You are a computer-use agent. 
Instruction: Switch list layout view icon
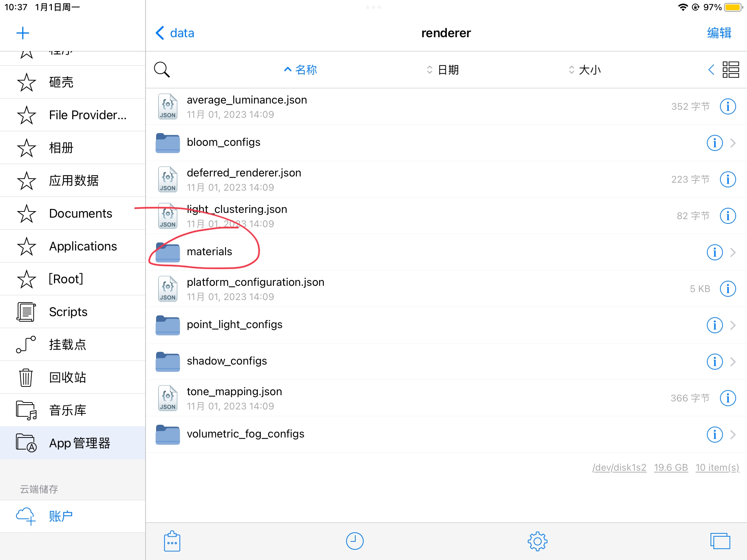(x=731, y=70)
